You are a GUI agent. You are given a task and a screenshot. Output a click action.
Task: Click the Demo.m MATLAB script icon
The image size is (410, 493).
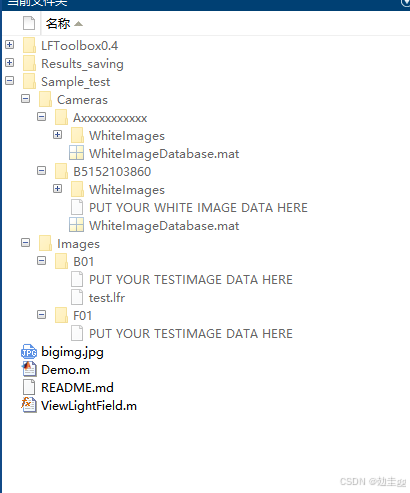coord(29,370)
